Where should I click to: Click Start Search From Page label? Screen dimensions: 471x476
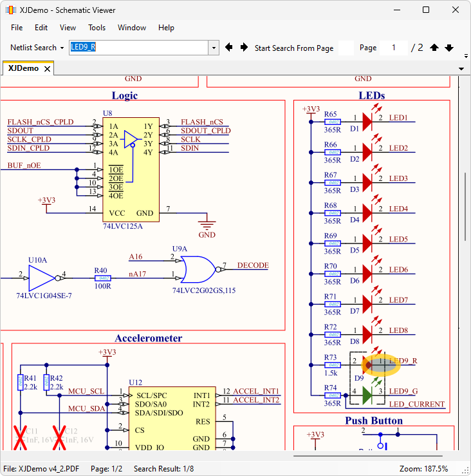(x=294, y=48)
